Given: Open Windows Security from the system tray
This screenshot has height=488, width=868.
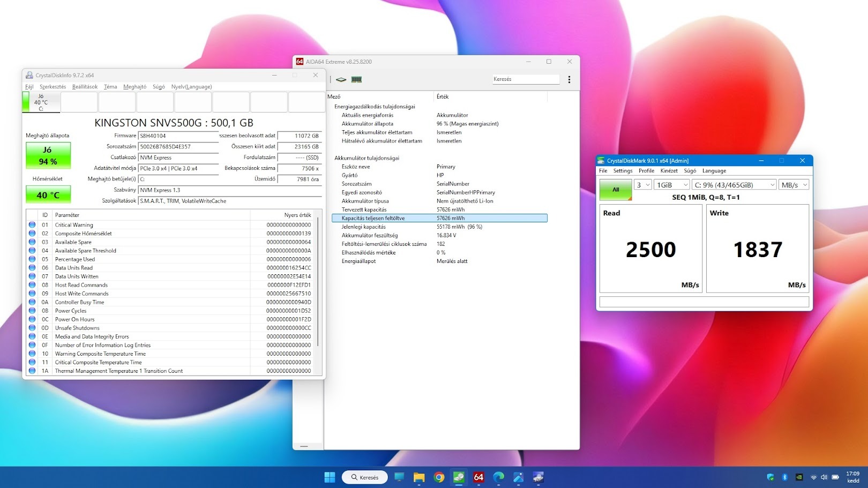Looking at the screenshot, I should point(770,477).
